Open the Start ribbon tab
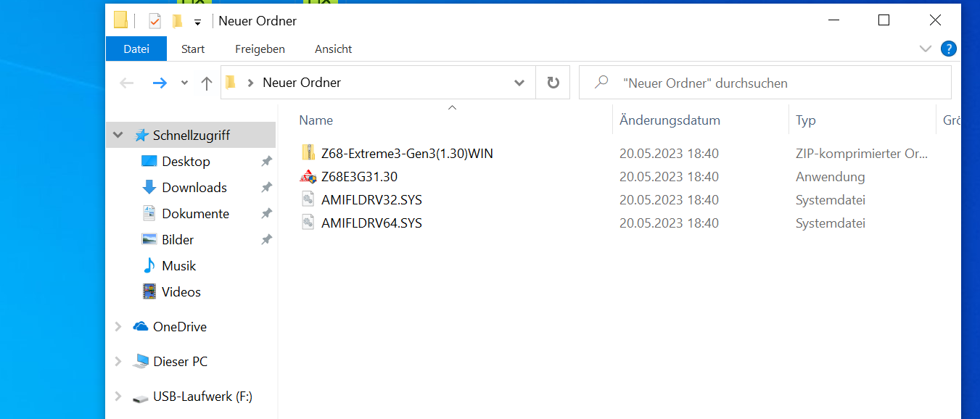The height and width of the screenshot is (419, 980). tap(193, 49)
